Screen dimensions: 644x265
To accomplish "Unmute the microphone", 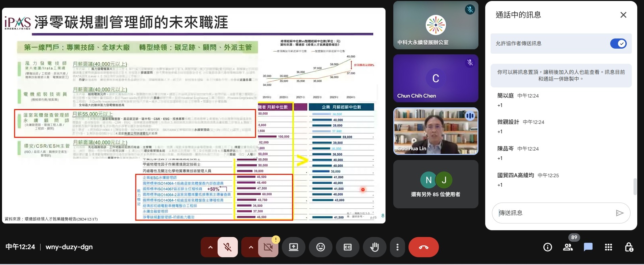I will [228, 247].
